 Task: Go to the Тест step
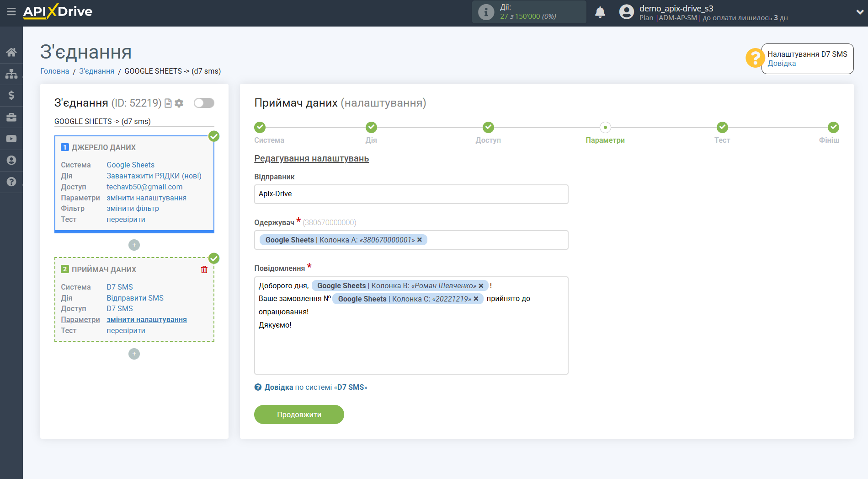click(x=722, y=128)
